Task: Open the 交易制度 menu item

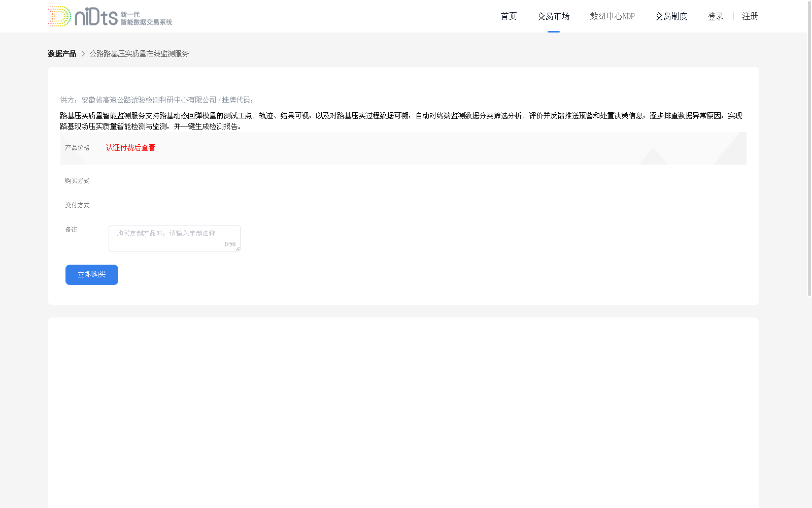Action: 671,16
